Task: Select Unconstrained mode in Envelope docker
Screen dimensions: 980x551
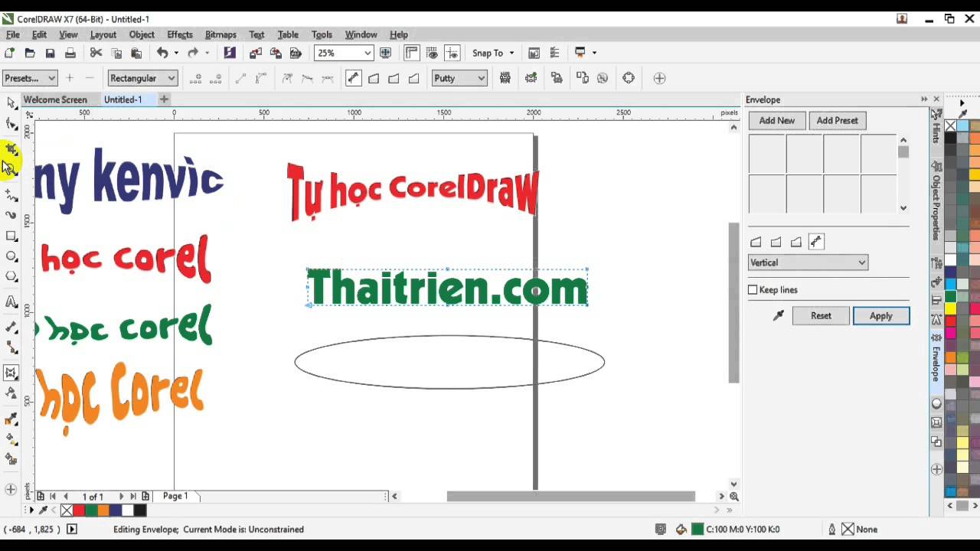Action: coord(816,242)
